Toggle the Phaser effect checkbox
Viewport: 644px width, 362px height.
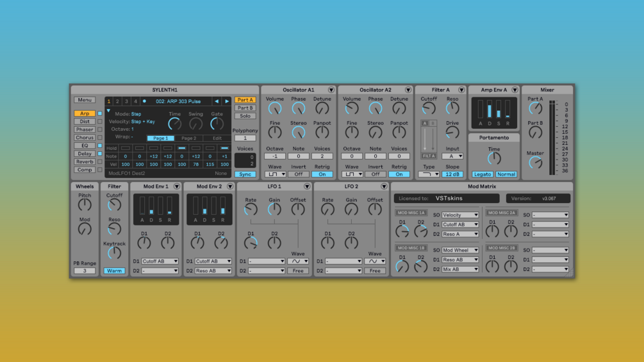click(100, 129)
